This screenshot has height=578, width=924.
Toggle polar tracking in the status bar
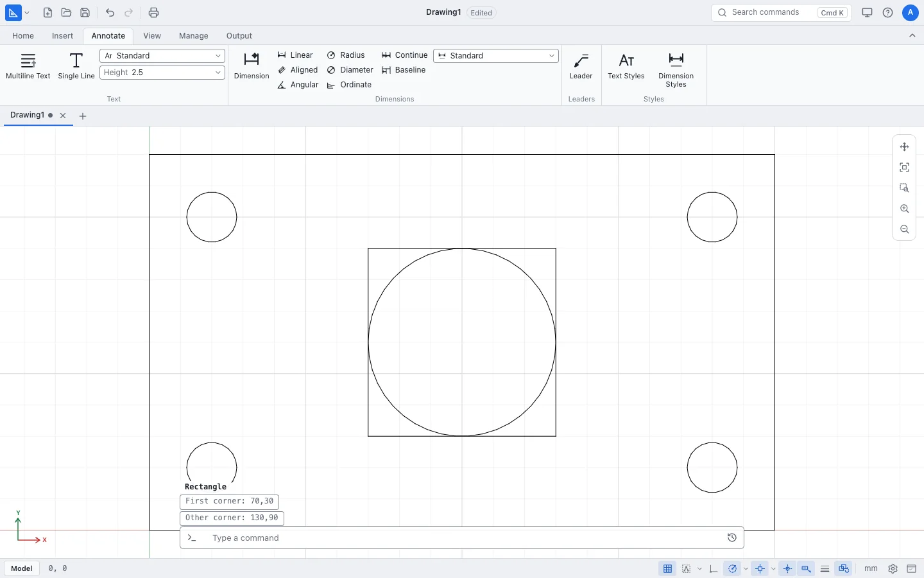pyautogui.click(x=732, y=568)
